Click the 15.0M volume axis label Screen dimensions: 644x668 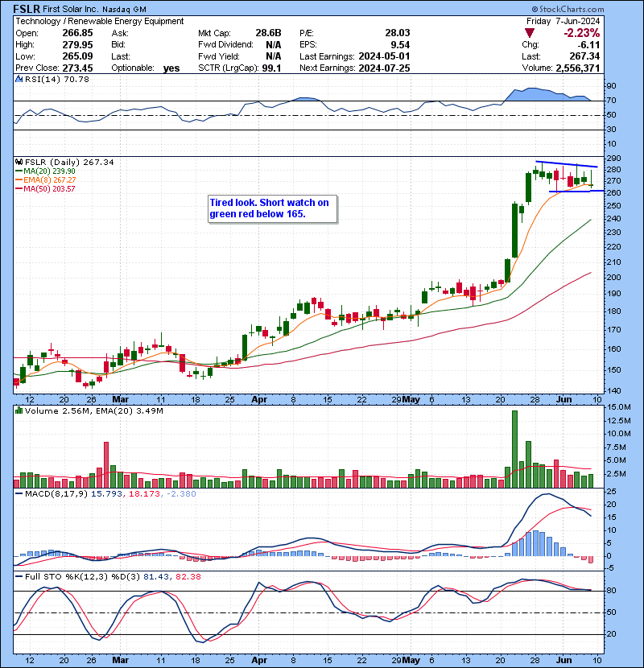618,407
